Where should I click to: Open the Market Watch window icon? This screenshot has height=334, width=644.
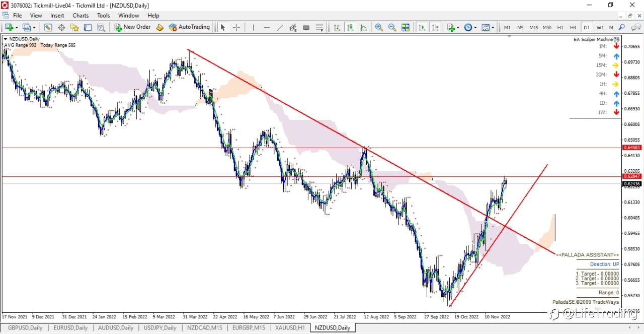pos(48,27)
